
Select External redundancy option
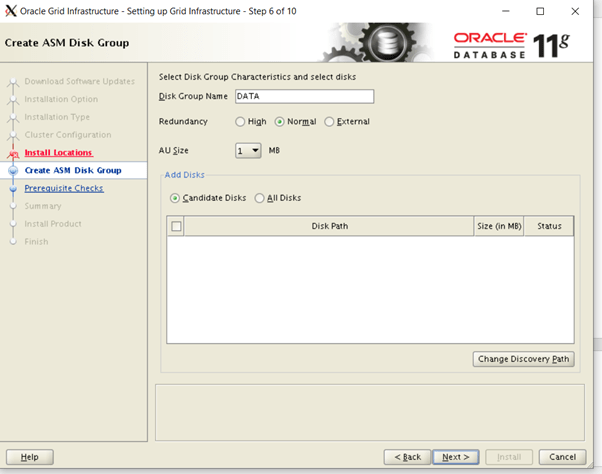(330, 122)
